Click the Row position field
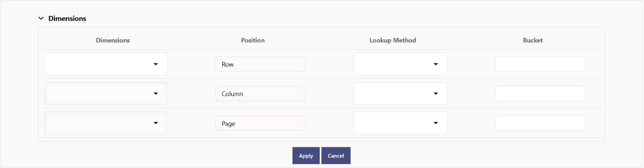This screenshot has height=168, width=644. point(260,64)
